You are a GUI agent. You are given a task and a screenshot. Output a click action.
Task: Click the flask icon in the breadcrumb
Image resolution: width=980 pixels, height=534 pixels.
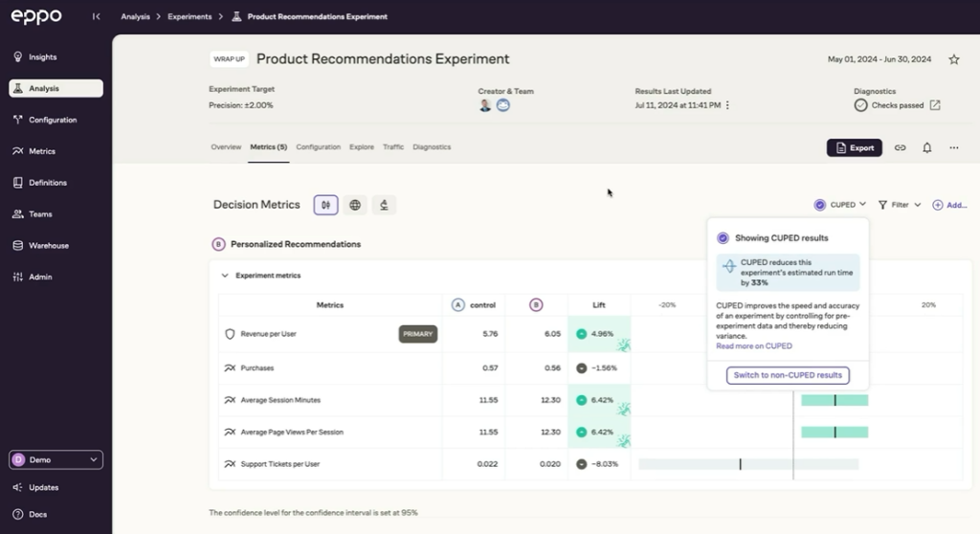(x=236, y=16)
